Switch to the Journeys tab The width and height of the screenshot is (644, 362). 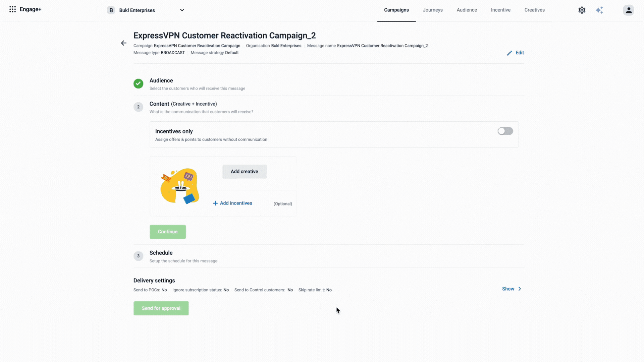coord(433,10)
